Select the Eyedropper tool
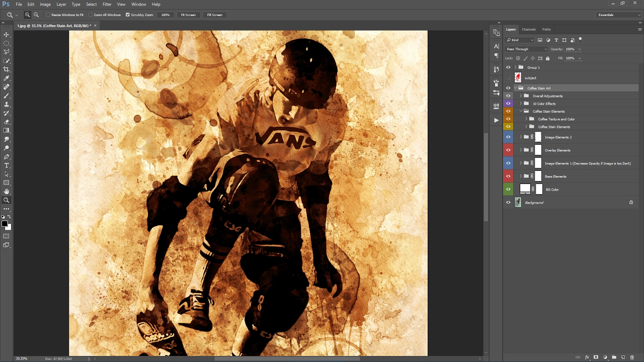 (7, 78)
